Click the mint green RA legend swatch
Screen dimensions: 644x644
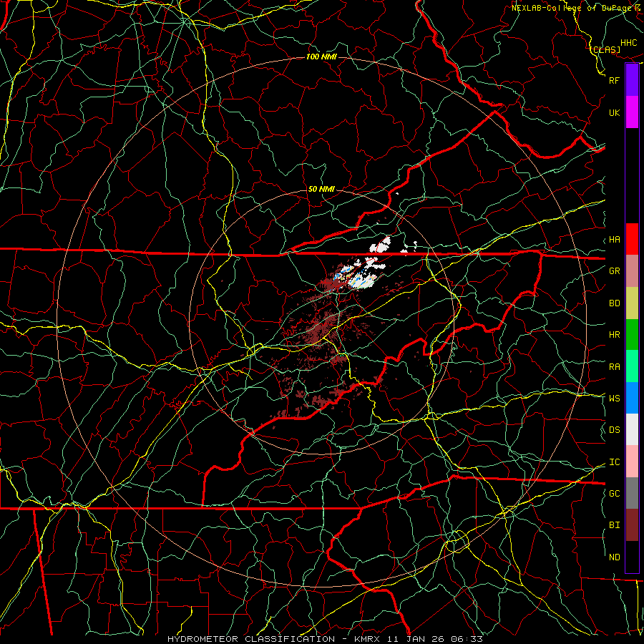click(632, 366)
